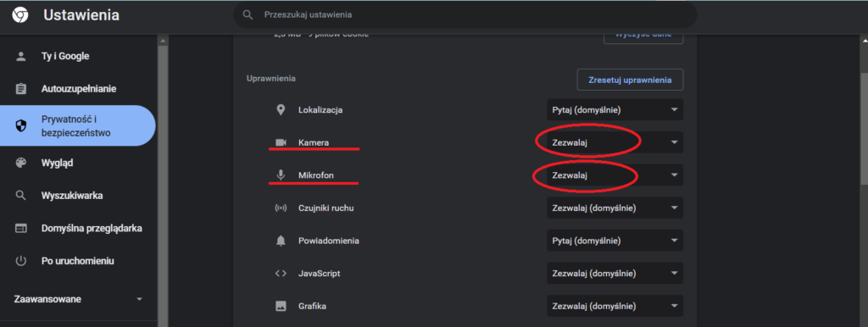This screenshot has width=868, height=327.
Task: Click the Kamera video camera icon
Action: tap(281, 143)
